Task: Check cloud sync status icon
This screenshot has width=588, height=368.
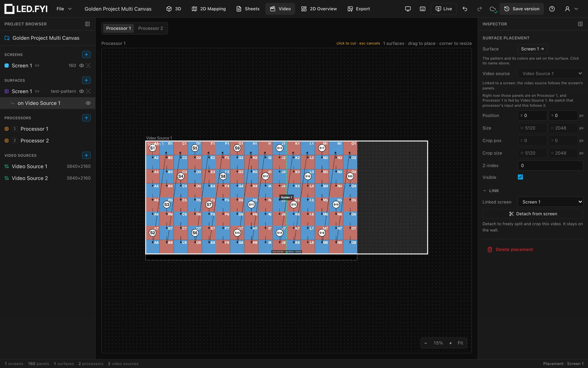Action: coord(493,9)
